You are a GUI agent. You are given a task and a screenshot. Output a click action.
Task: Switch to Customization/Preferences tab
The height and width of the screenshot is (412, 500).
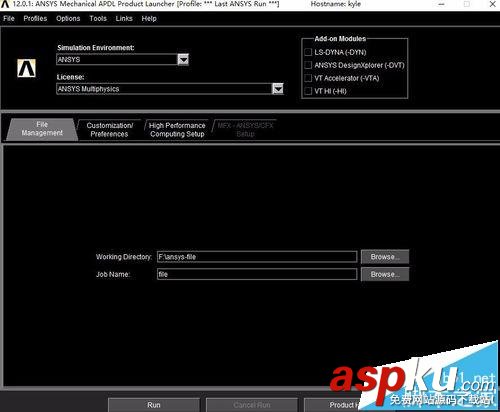109,130
